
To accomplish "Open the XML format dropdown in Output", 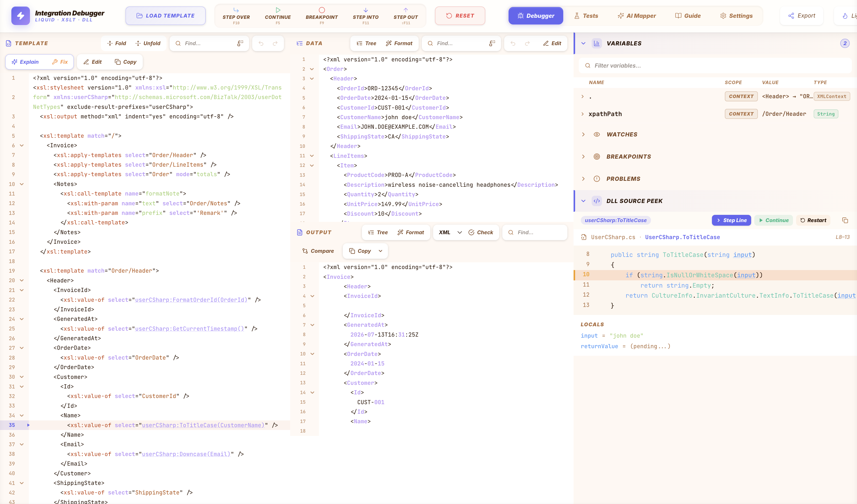I will click(450, 232).
